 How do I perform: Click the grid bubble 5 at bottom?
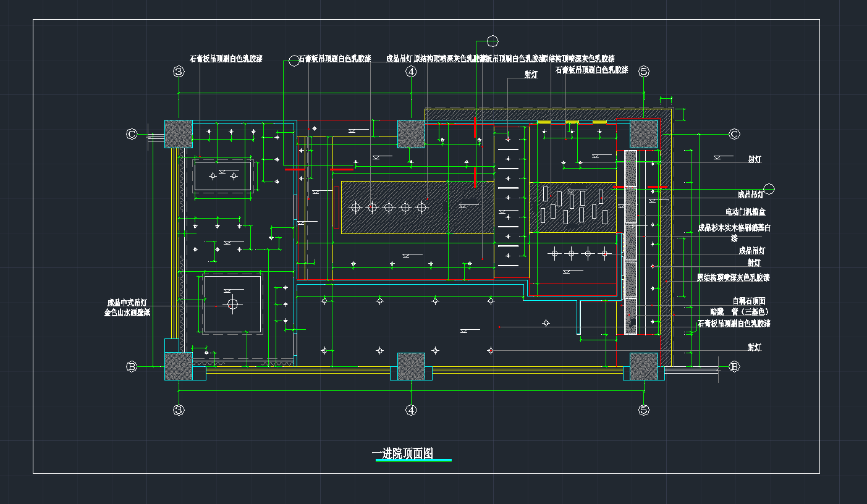(x=644, y=409)
